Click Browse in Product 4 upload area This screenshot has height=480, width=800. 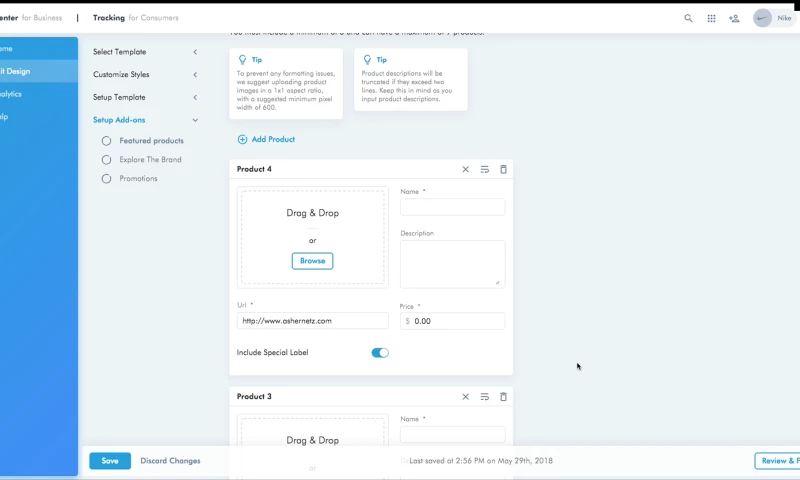312,261
